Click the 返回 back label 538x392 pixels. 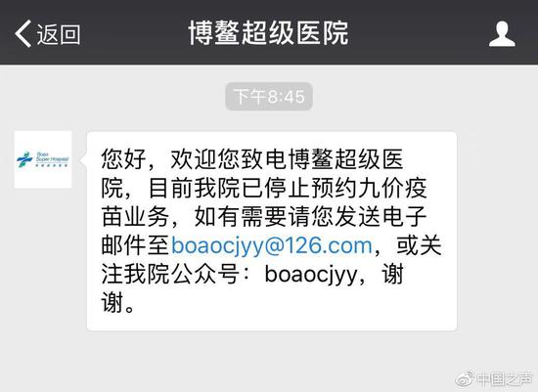[x=59, y=34]
